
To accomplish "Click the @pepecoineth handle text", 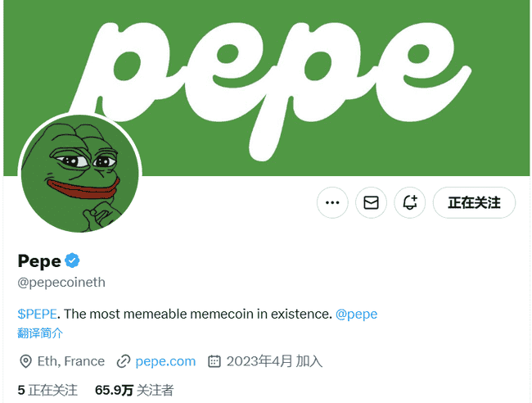I will point(61,283).
